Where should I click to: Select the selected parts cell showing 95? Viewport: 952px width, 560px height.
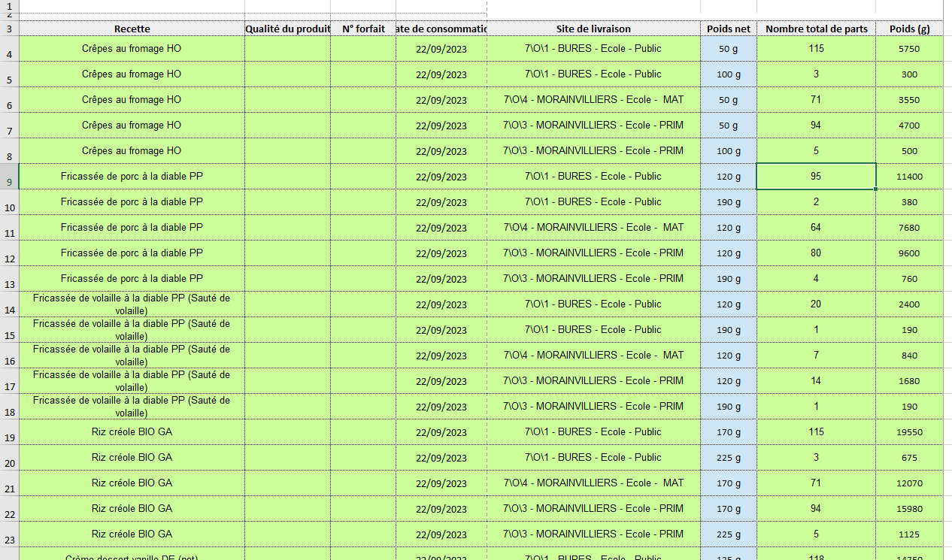[x=816, y=177]
